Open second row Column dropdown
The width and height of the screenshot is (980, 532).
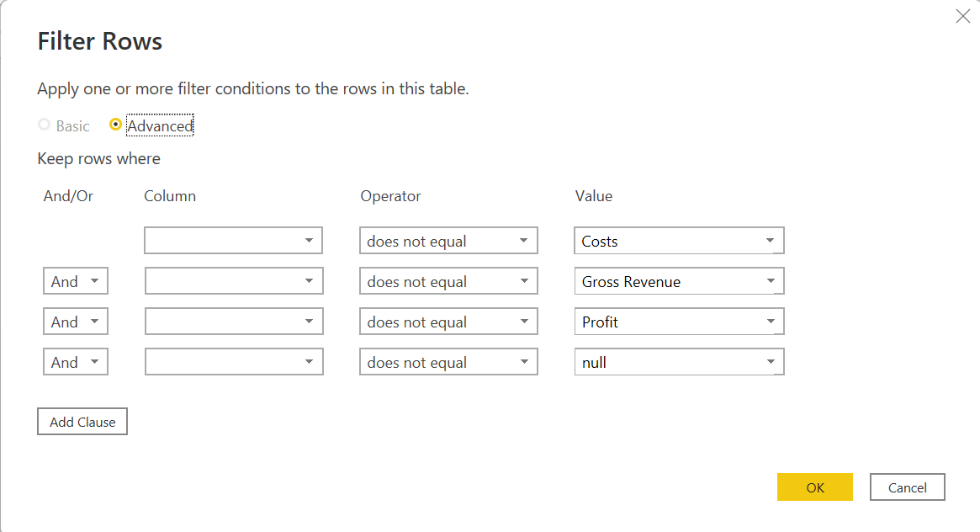pos(234,280)
